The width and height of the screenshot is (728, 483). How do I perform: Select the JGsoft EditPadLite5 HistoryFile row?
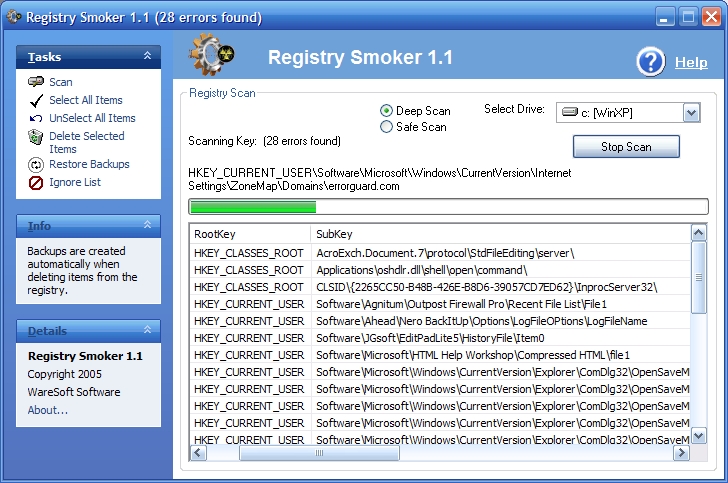pos(440,338)
